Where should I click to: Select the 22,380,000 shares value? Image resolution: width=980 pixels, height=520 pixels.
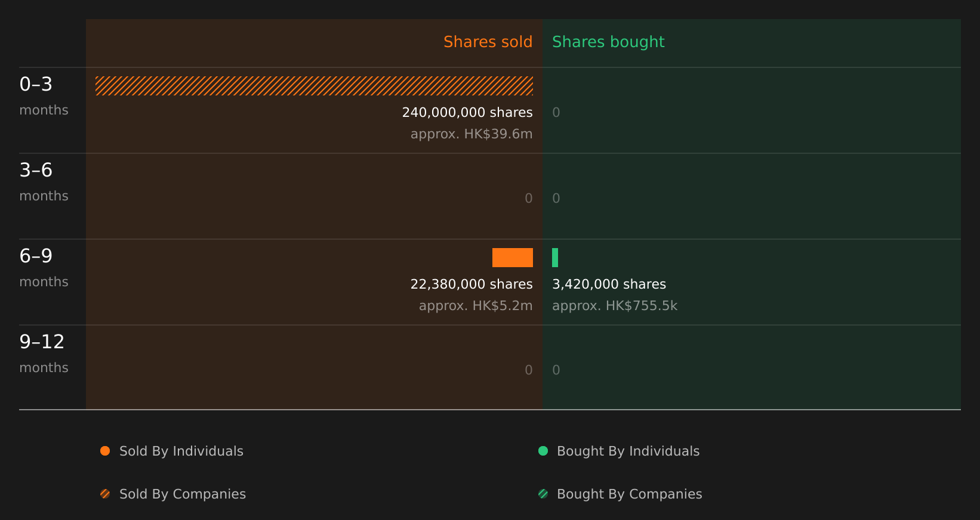pyautogui.click(x=471, y=284)
